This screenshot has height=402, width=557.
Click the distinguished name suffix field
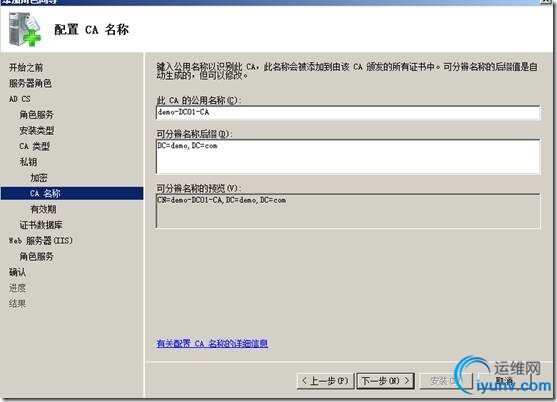pos(348,157)
